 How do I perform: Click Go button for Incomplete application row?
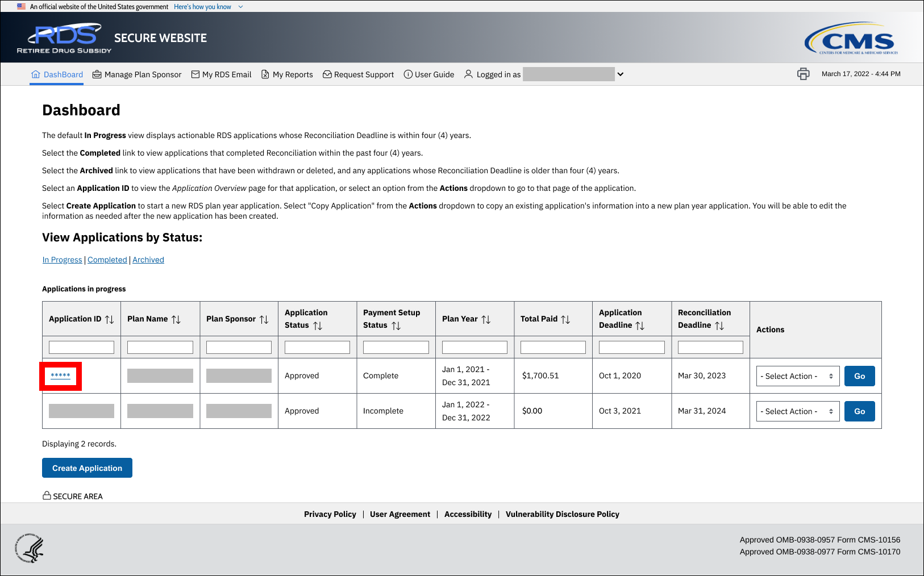coord(859,411)
